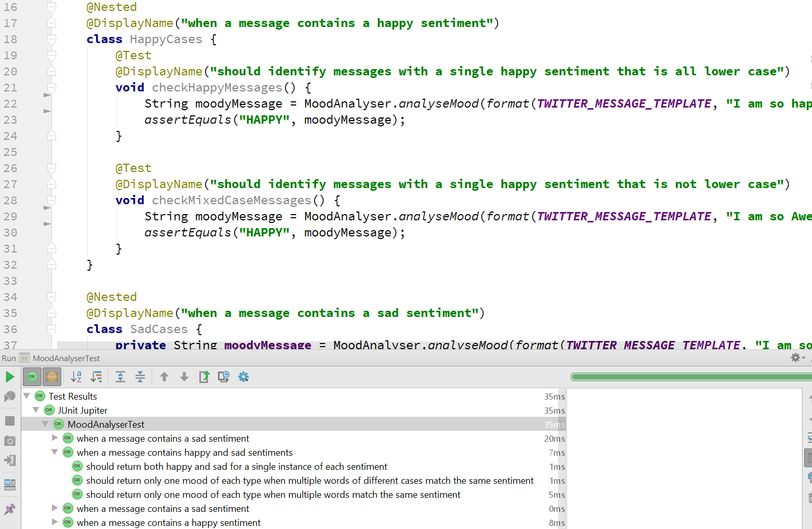This screenshot has height=529, width=812.
Task: Sort test results alphabetically
Action: [x=76, y=377]
